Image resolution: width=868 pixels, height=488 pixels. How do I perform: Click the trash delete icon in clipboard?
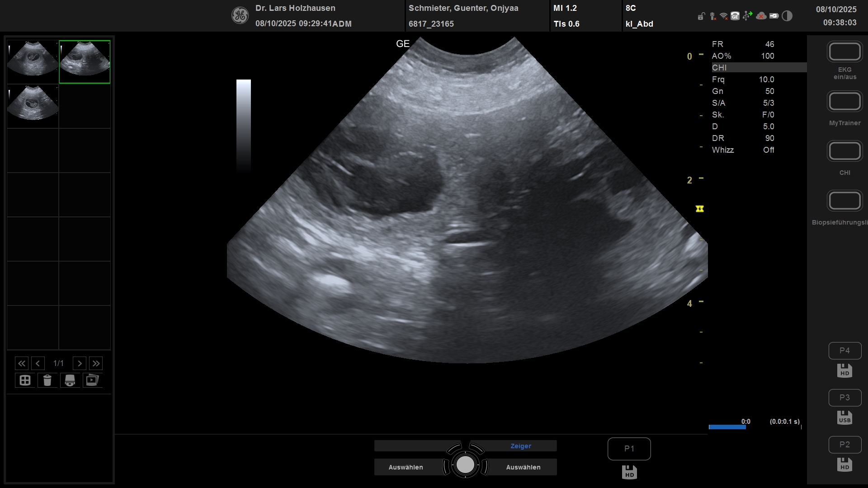(47, 380)
